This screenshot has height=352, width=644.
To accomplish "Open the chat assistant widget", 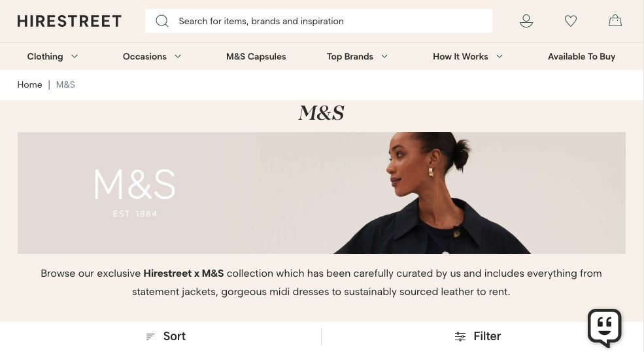I will click(604, 328).
